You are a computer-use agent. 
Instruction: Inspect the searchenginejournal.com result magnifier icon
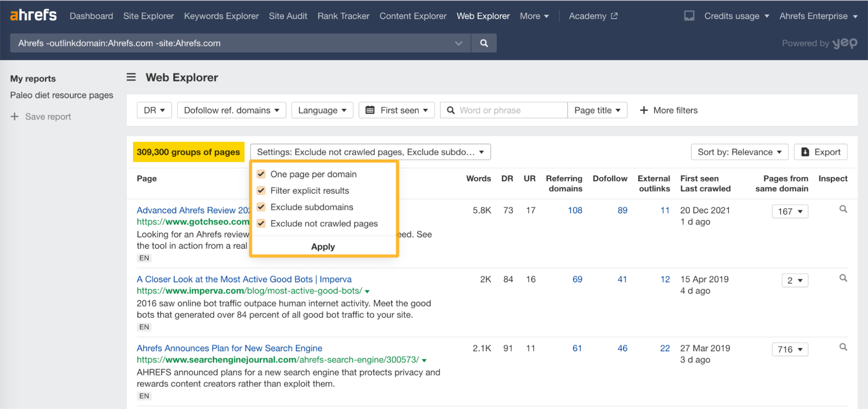[843, 347]
